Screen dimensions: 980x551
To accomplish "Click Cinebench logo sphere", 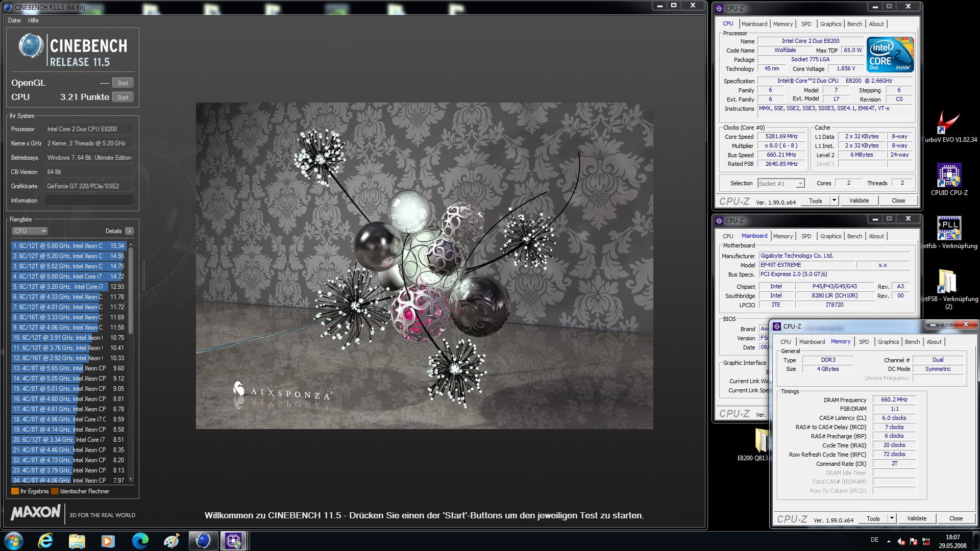I will pos(31,46).
